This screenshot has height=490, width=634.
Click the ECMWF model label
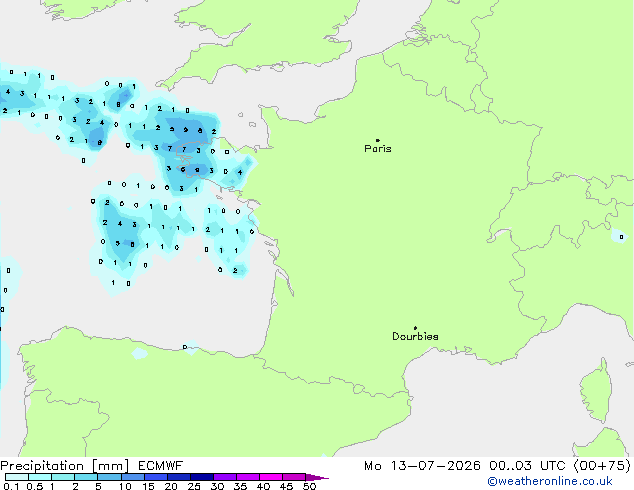pos(161,466)
